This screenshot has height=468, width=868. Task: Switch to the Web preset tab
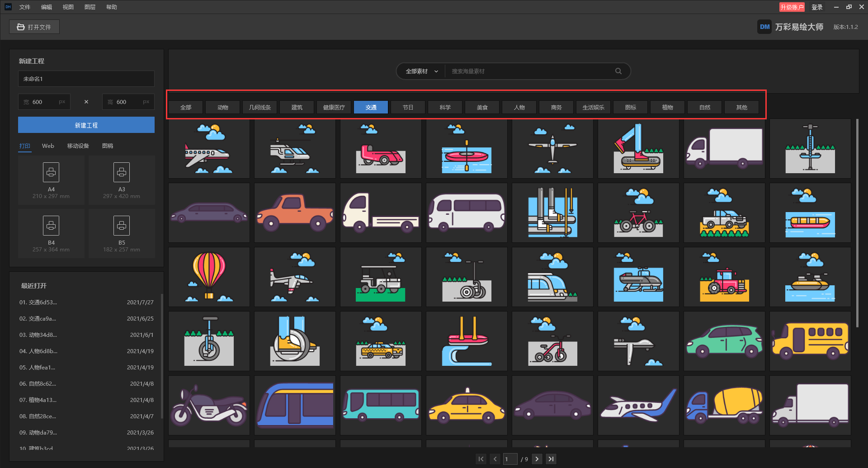point(48,146)
